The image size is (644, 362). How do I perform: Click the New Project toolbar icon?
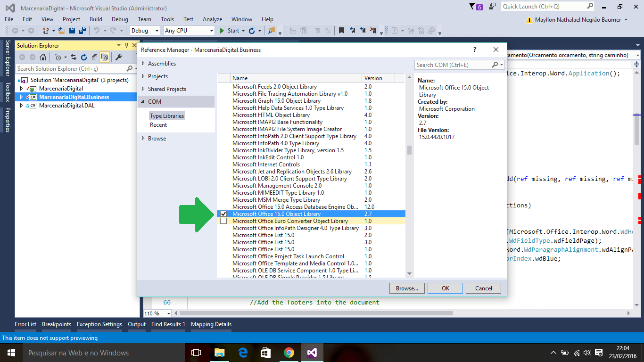coord(46,31)
